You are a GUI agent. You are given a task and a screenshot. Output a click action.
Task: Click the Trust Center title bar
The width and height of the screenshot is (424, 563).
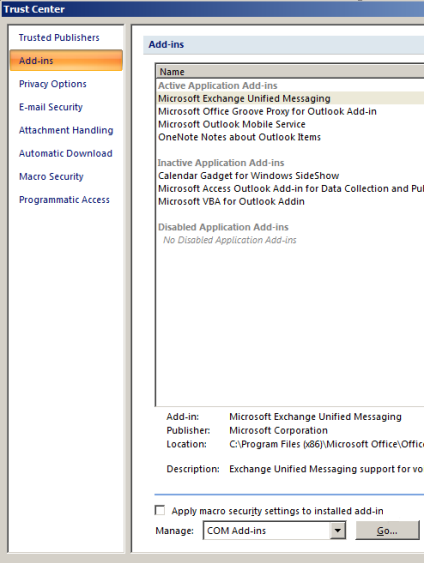pyautogui.click(x=213, y=9)
